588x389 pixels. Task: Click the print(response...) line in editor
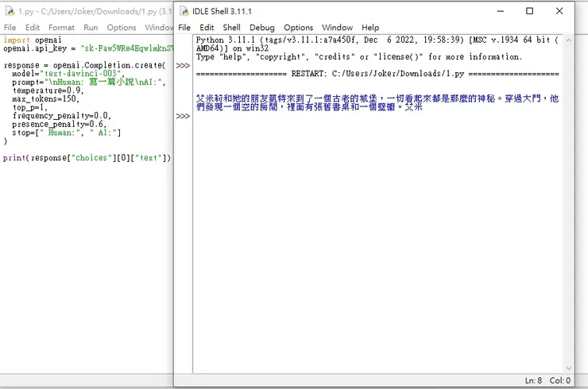pos(87,158)
